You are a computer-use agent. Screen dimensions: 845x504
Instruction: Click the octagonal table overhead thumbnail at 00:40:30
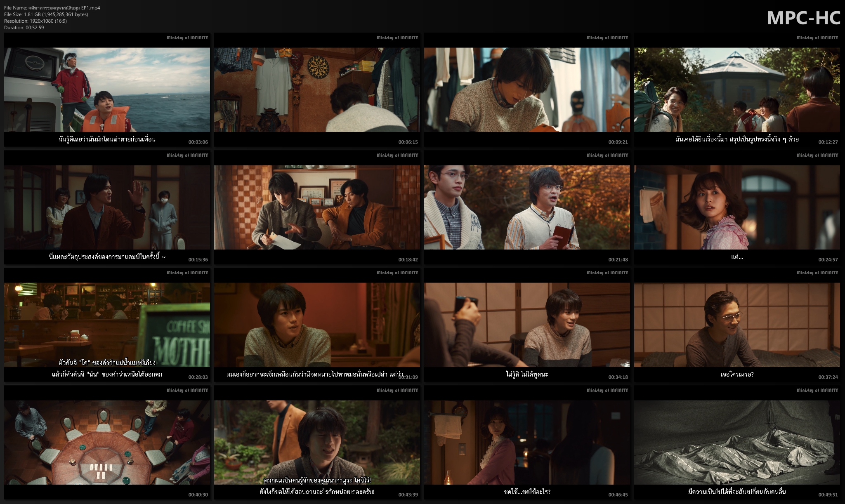(107, 442)
